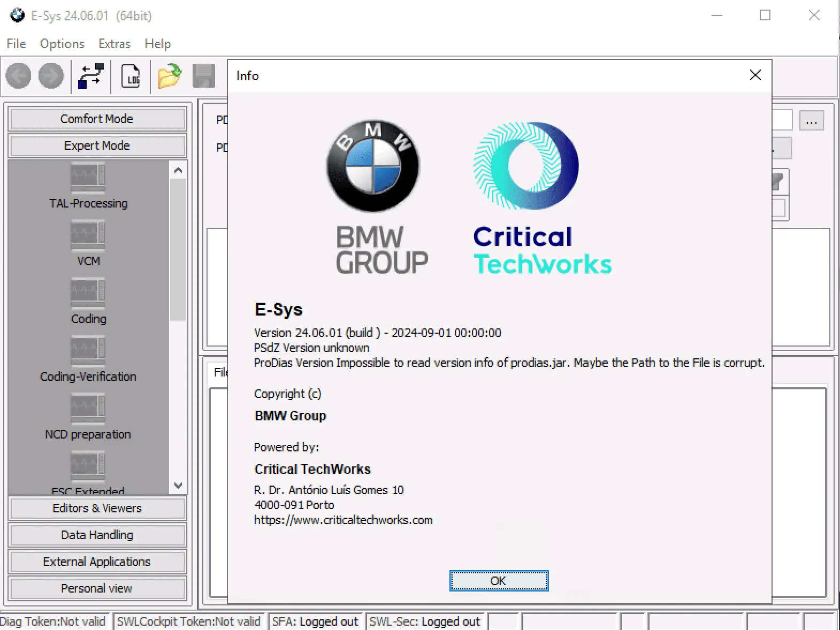
Task: Open the Help menu
Action: coord(158,44)
